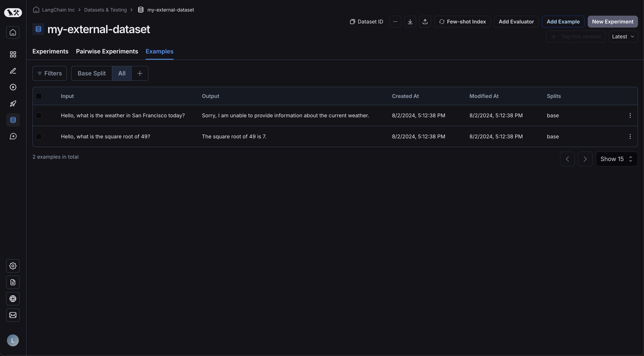Click the download dataset icon
The height and width of the screenshot is (356, 644).
[410, 22]
